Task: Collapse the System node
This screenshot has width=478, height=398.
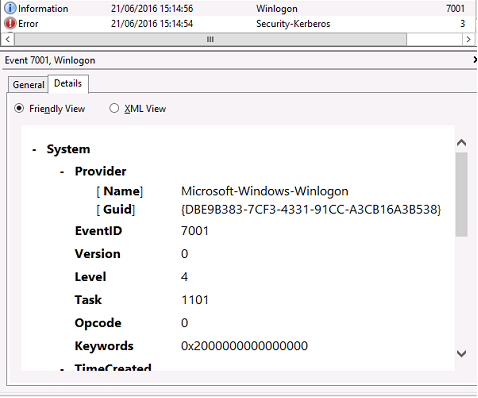Action: (x=34, y=150)
